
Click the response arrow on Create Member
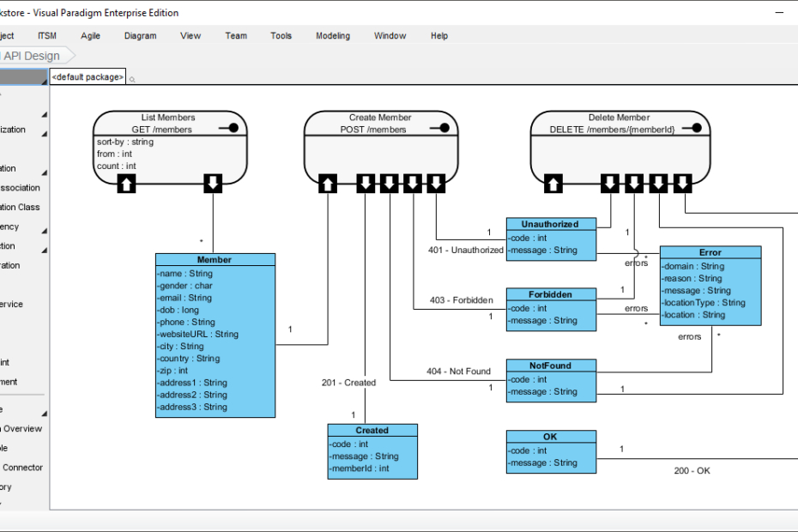365,183
